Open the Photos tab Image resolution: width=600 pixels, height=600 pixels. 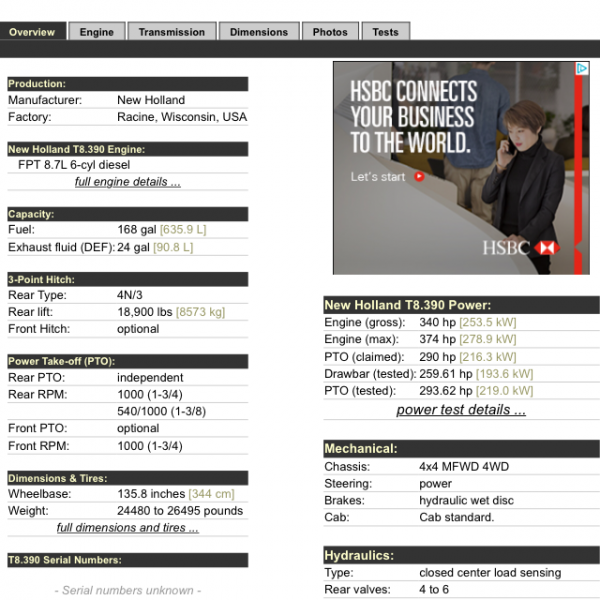click(330, 31)
